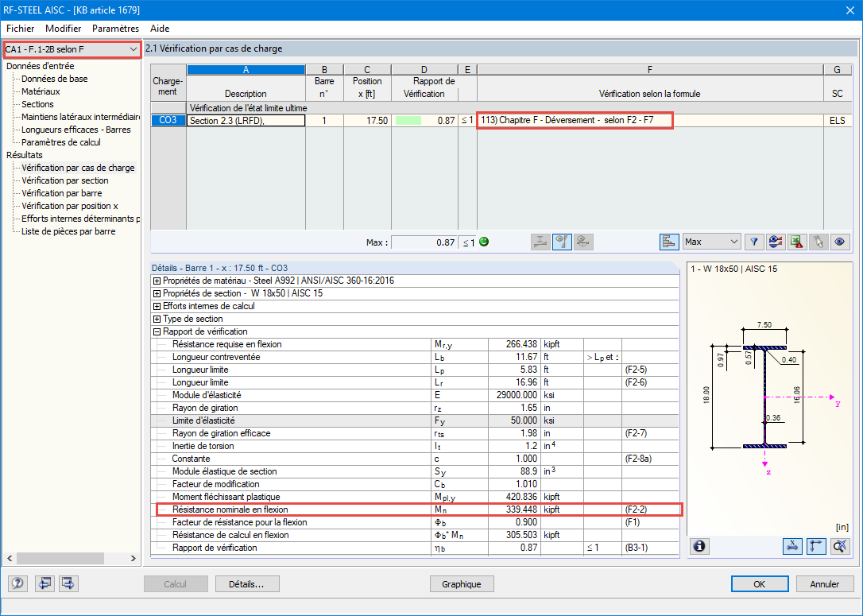This screenshot has width=863, height=616.
Task: Show results color scale in RFEM view
Action: point(776,242)
